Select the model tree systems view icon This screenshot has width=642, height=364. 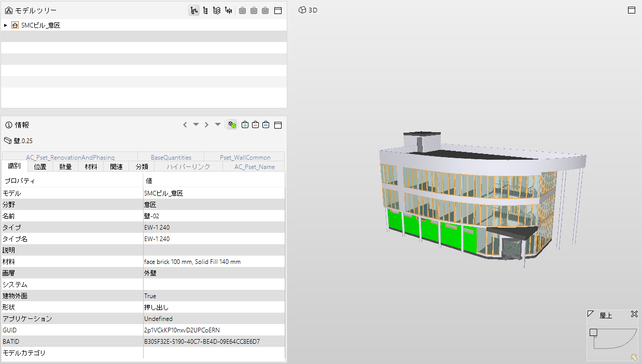[229, 10]
